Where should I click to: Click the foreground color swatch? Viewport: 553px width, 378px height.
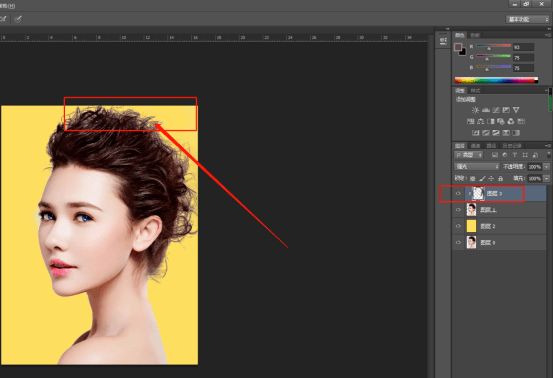point(458,47)
